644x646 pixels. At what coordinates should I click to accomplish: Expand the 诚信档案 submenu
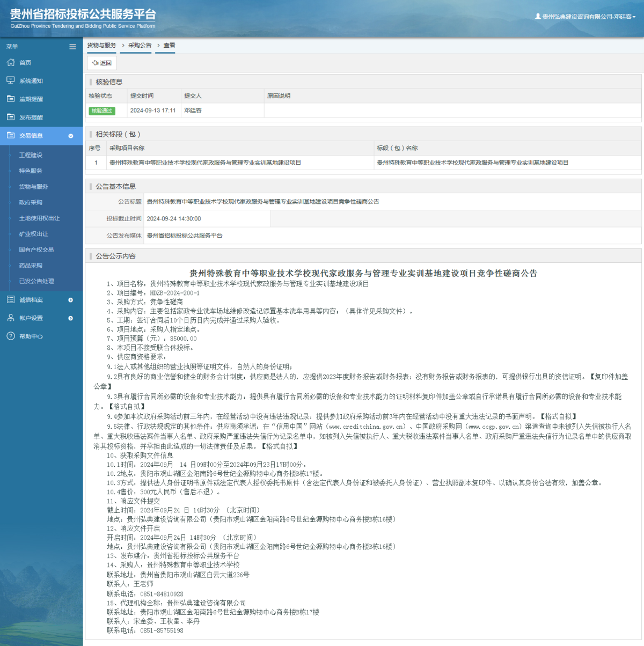click(70, 299)
